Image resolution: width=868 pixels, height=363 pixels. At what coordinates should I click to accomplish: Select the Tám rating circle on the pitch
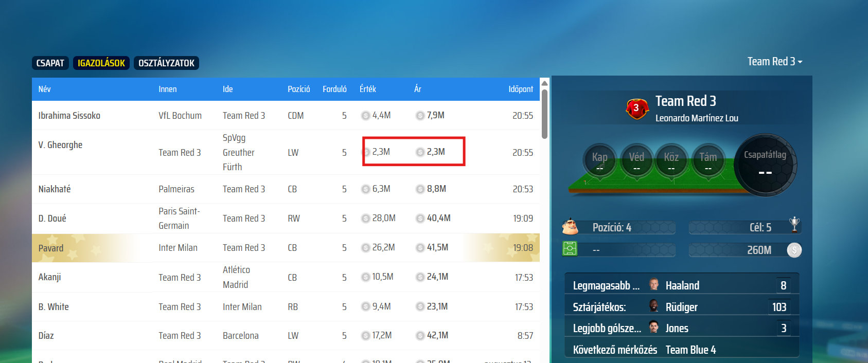[x=708, y=160]
